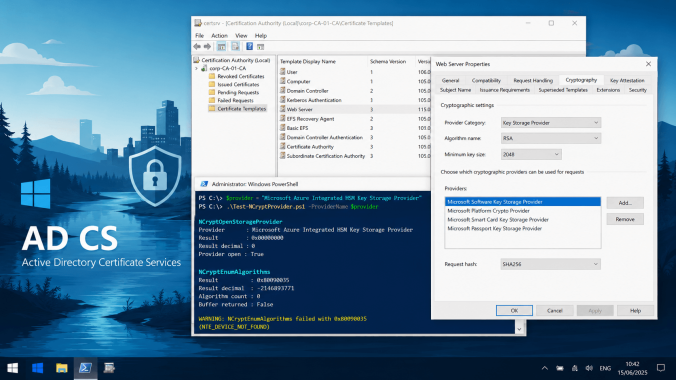Click the Basic EFS template icon
This screenshot has width=676, height=380.
(x=282, y=128)
